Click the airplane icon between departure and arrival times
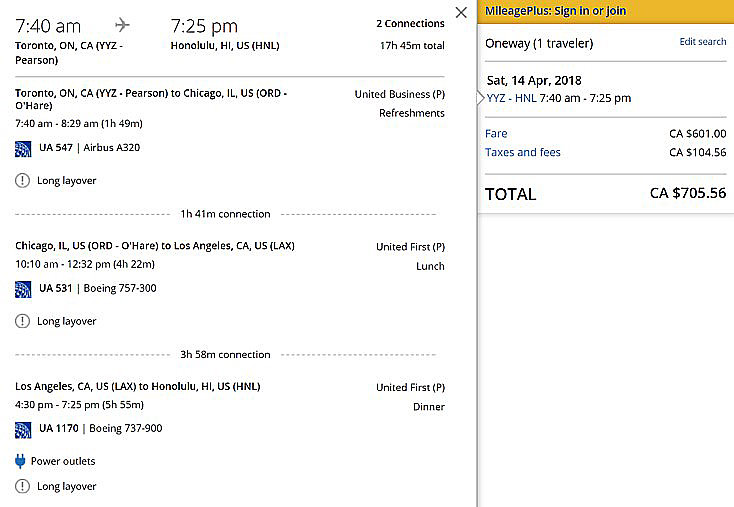The width and height of the screenshot is (734, 507). pyautogui.click(x=123, y=24)
